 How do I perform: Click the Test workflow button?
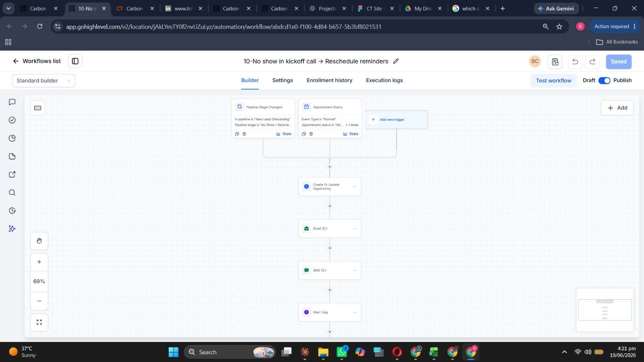pyautogui.click(x=553, y=80)
